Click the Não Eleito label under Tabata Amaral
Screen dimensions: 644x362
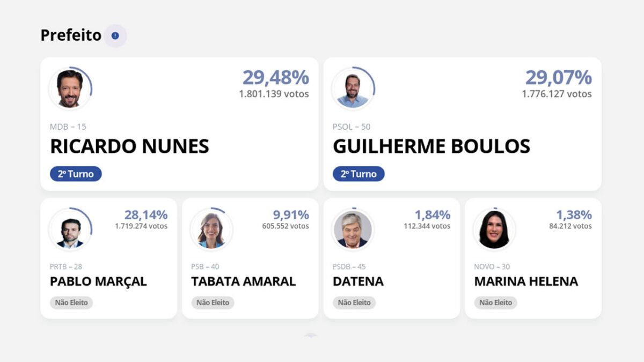[213, 302]
